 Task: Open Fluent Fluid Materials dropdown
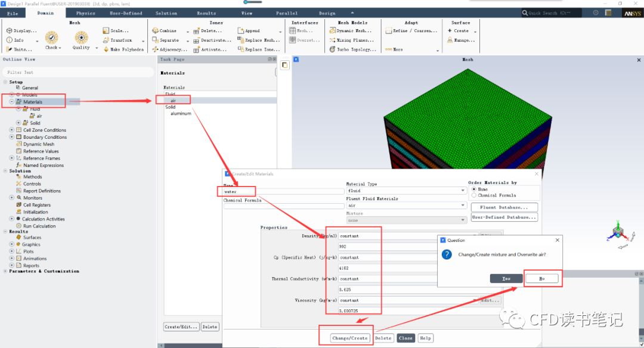click(407, 206)
